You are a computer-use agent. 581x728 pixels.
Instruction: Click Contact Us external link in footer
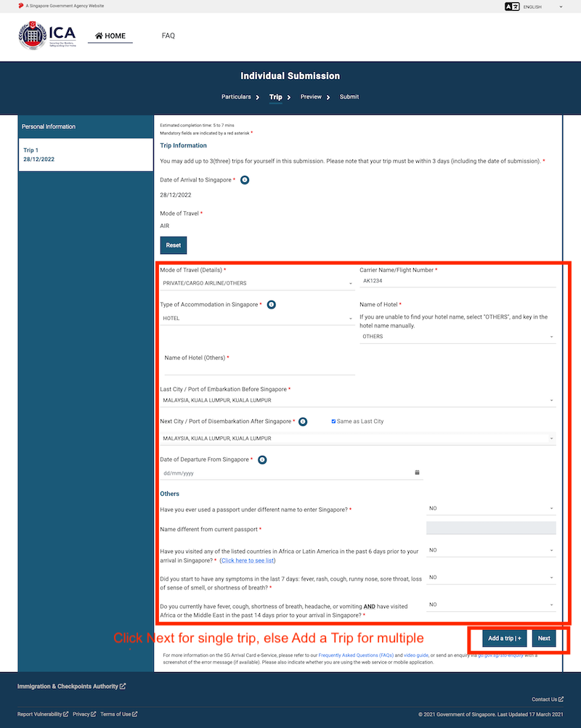pyautogui.click(x=547, y=699)
